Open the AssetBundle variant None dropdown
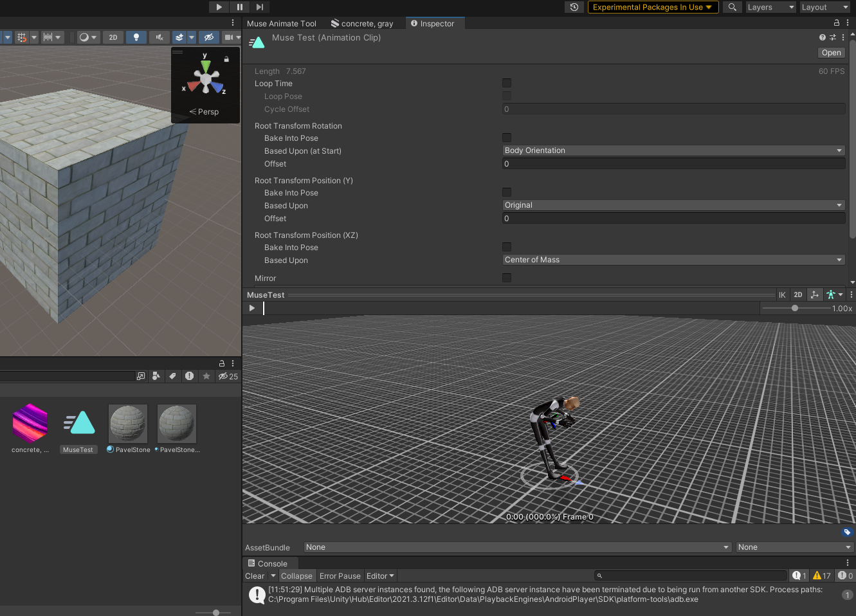Screen dimensions: 856x616 pos(795,547)
